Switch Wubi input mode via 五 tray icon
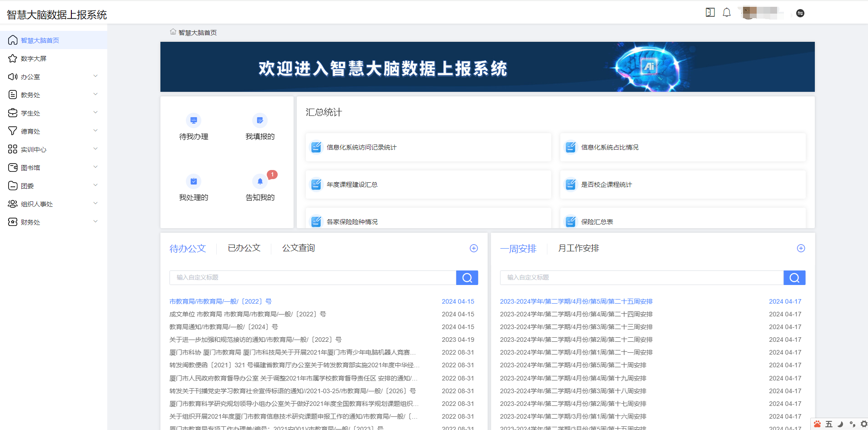The image size is (868, 430). (829, 424)
